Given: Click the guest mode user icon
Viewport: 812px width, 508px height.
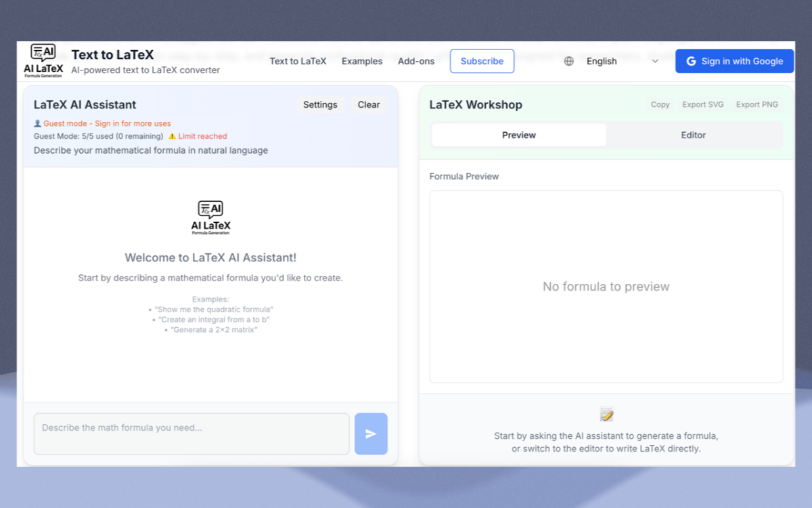Looking at the screenshot, I should pyautogui.click(x=37, y=123).
